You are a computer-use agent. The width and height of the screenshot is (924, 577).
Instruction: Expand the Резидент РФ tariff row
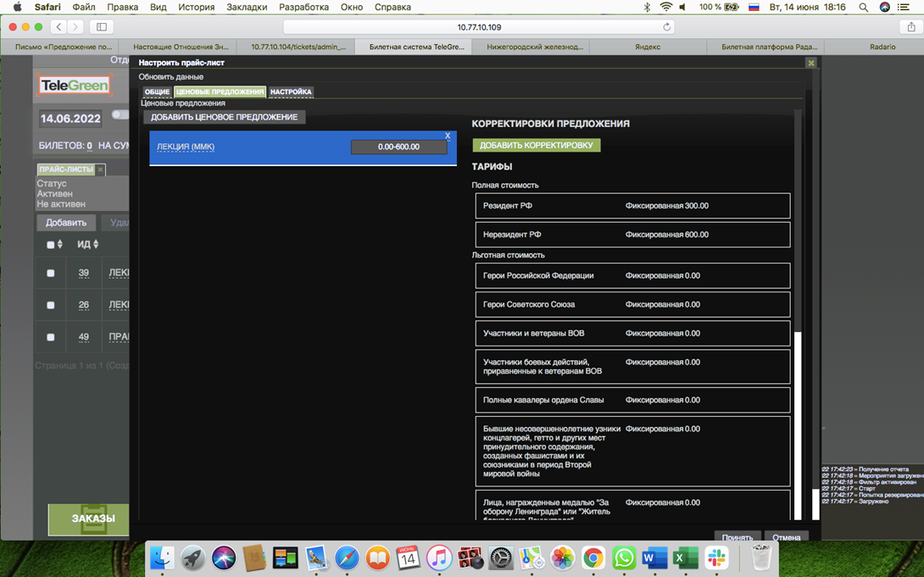[x=632, y=206]
